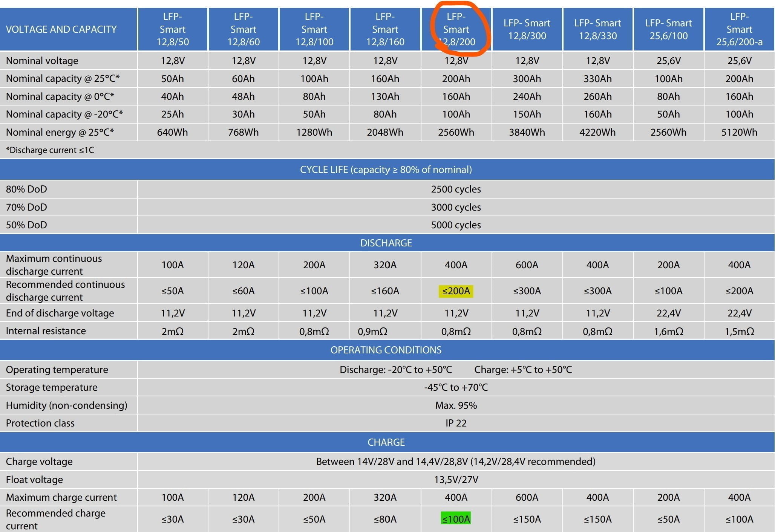The width and height of the screenshot is (775, 532).
Task: Click the CHARGE section header
Action: [x=386, y=442]
